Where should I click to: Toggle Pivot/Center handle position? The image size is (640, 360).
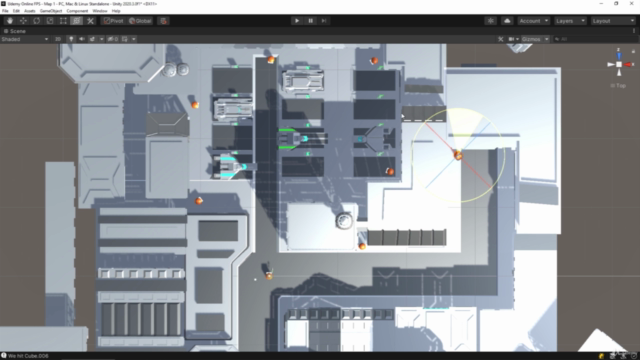click(113, 21)
